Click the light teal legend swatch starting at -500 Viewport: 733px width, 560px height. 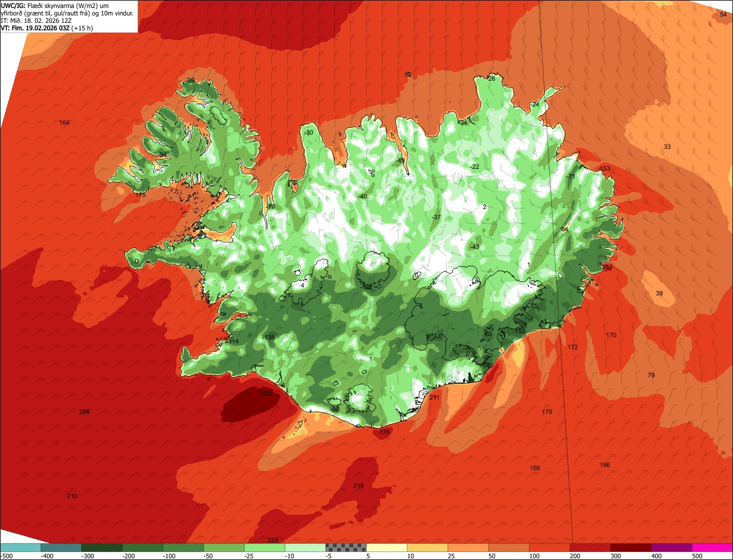coord(21,547)
